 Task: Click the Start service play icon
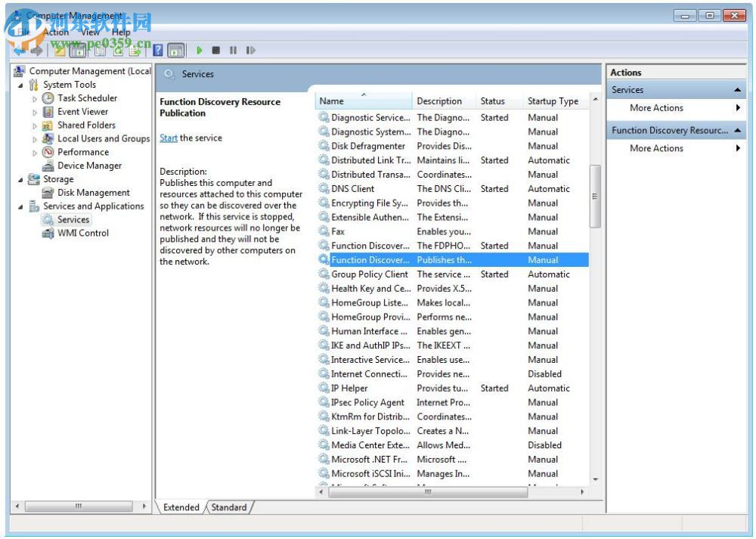click(x=199, y=50)
